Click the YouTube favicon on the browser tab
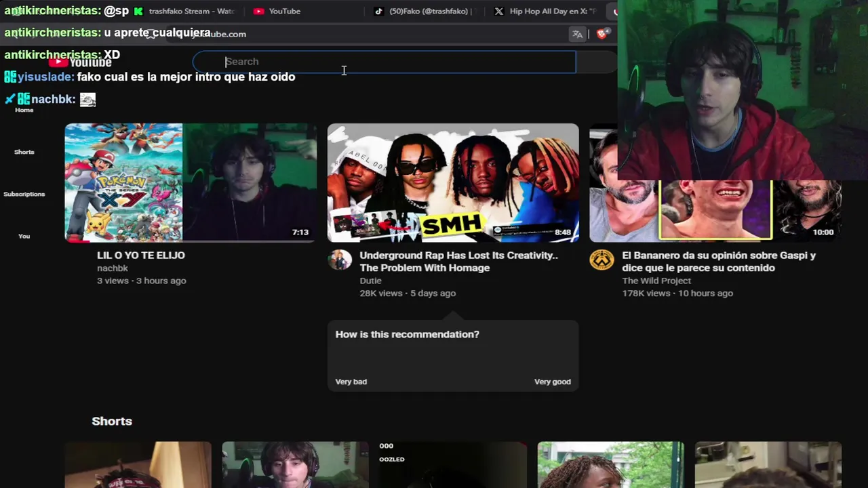This screenshot has height=488, width=868. pyautogui.click(x=258, y=12)
